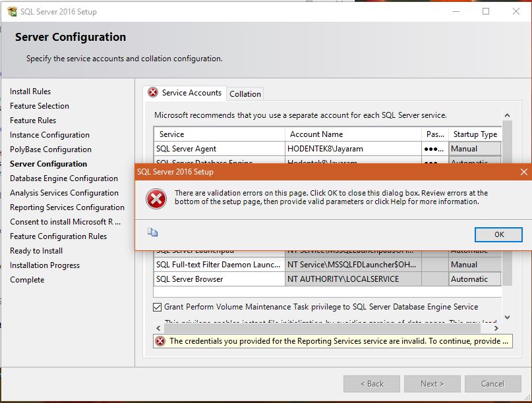Select Database Engine Configuration in the sidebar
The height and width of the screenshot is (403, 532).
pyautogui.click(x=64, y=178)
